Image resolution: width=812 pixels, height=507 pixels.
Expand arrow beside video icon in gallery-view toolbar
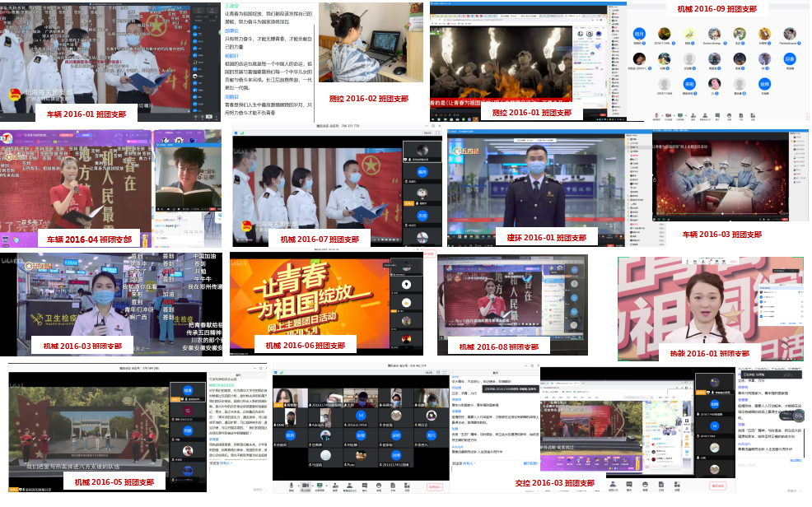tap(313, 486)
